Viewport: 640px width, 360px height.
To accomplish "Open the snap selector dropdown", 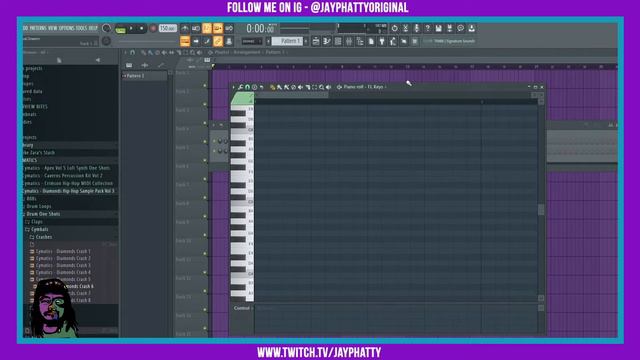I will click(252, 41).
